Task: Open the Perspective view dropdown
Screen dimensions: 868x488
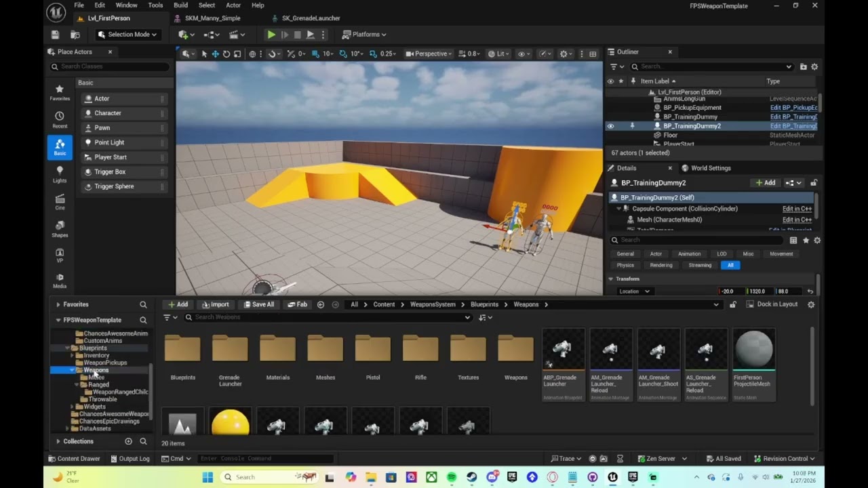Action: [429, 54]
